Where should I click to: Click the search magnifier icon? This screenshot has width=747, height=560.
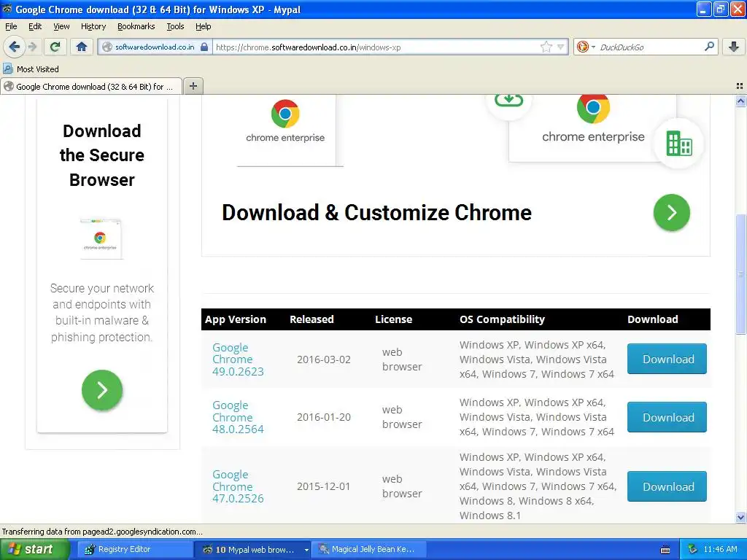[x=709, y=47]
